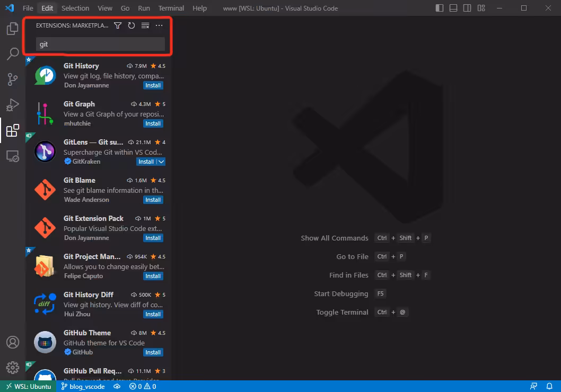Install the Git History extension

pos(153,85)
